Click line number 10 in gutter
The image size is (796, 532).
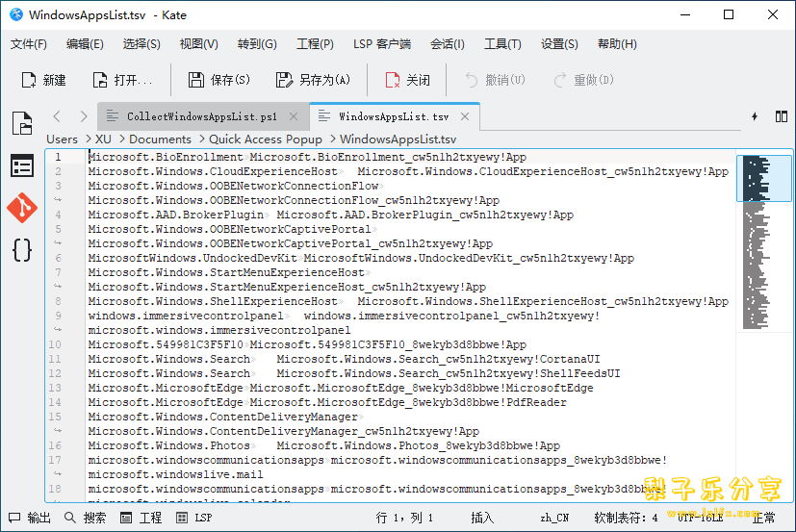tap(55, 344)
